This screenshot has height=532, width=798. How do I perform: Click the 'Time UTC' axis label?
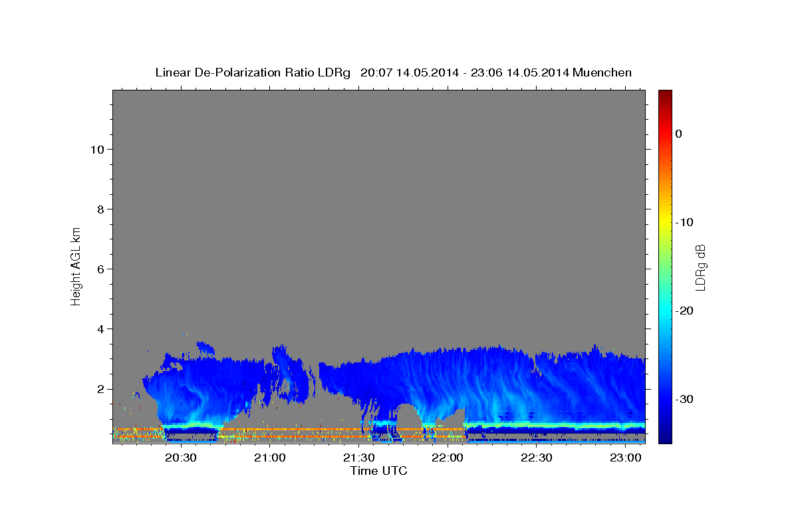[x=378, y=471]
